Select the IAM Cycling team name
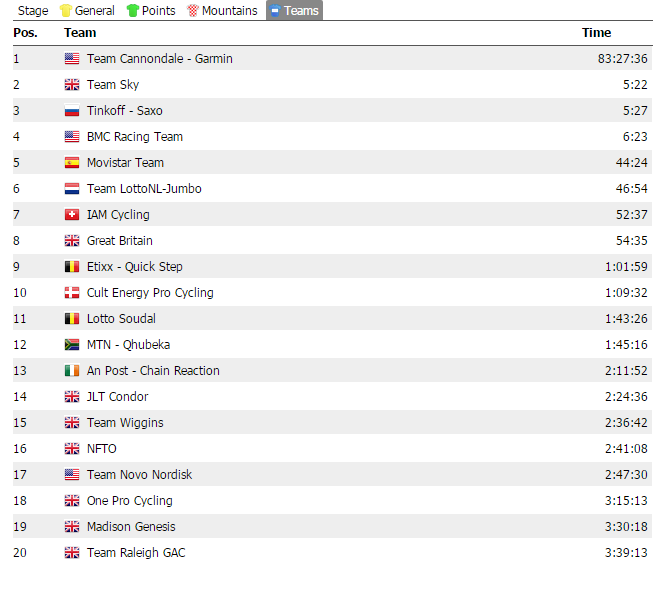This screenshot has height=597, width=664. tap(118, 215)
